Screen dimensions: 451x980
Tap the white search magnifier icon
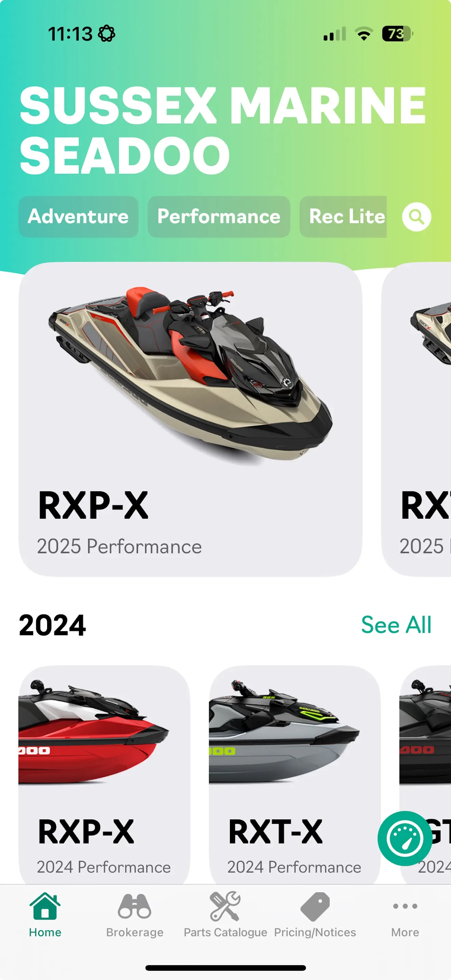[416, 217]
